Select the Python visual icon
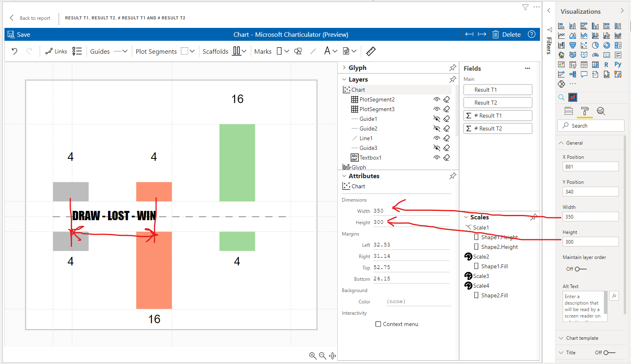Image resolution: width=631 pixels, height=364 pixels. tap(618, 64)
